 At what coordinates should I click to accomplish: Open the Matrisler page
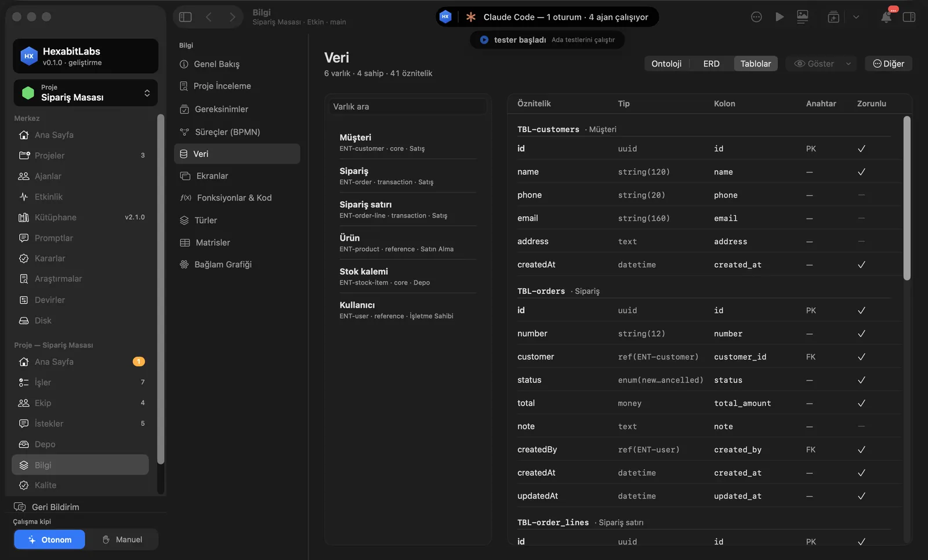237,242
